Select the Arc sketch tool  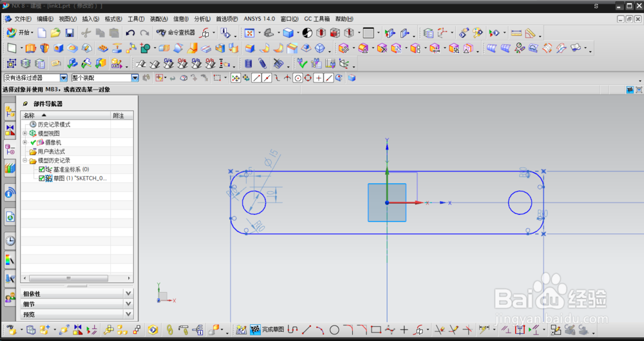coord(320,329)
